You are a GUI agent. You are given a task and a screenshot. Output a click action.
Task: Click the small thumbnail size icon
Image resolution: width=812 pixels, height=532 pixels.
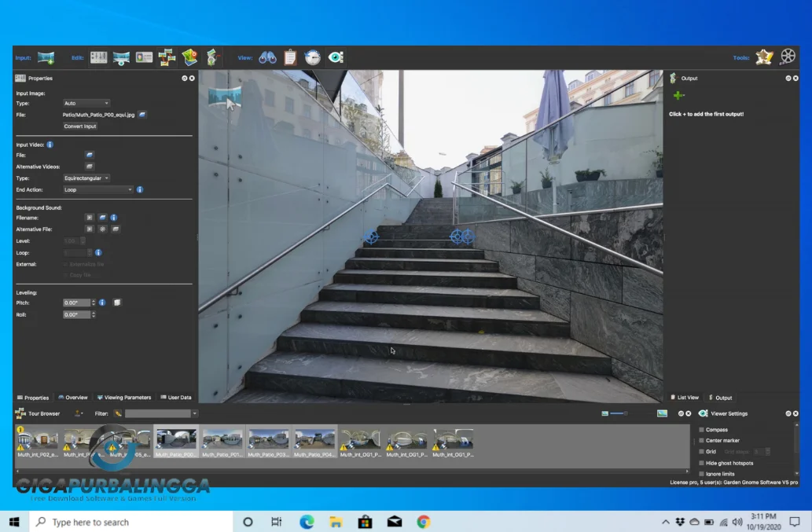(604, 413)
